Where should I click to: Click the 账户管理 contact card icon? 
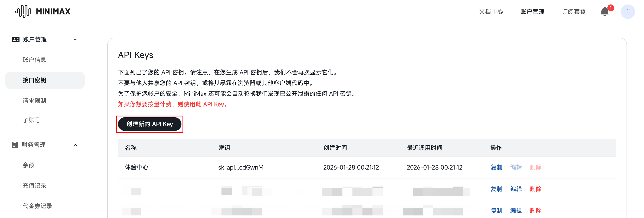15,39
